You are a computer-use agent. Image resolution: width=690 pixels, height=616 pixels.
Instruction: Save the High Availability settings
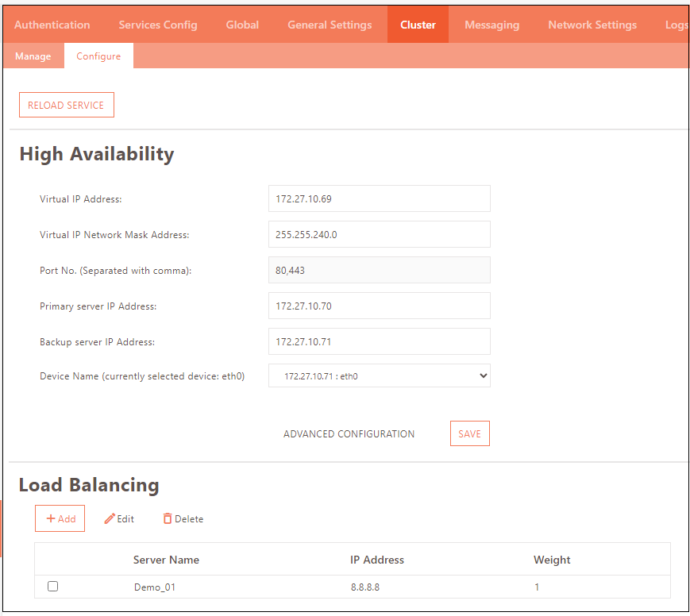tap(469, 434)
